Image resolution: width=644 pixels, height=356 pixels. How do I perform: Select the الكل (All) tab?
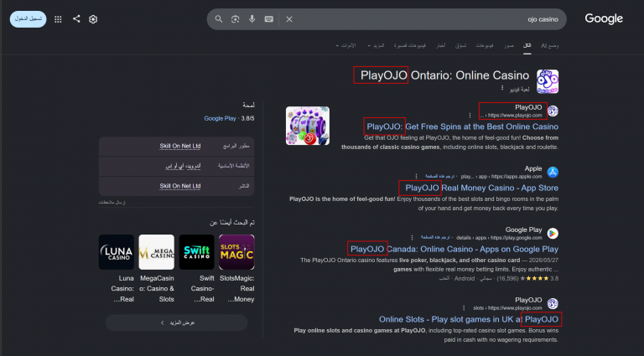click(527, 45)
